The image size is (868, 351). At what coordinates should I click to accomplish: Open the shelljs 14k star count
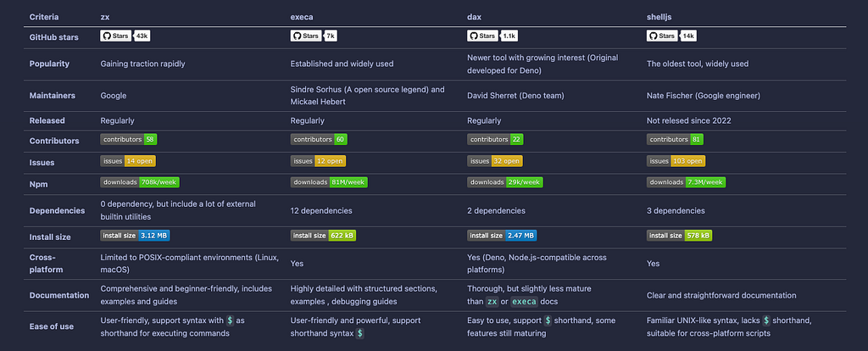click(688, 36)
